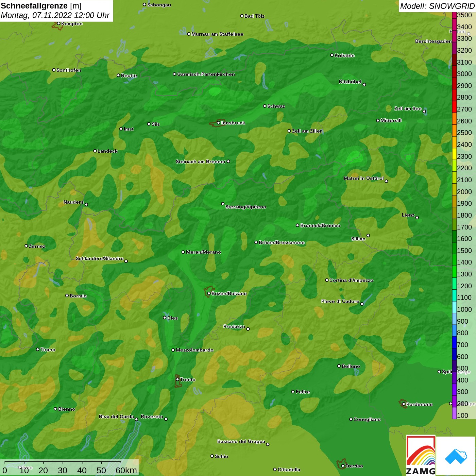
Task: Click the Tirano town label
Action: (48, 350)
